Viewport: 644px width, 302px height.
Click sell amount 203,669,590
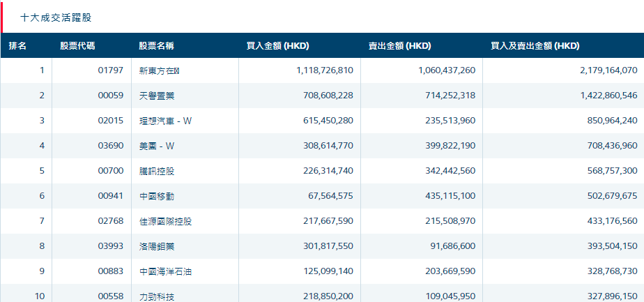coord(450,271)
